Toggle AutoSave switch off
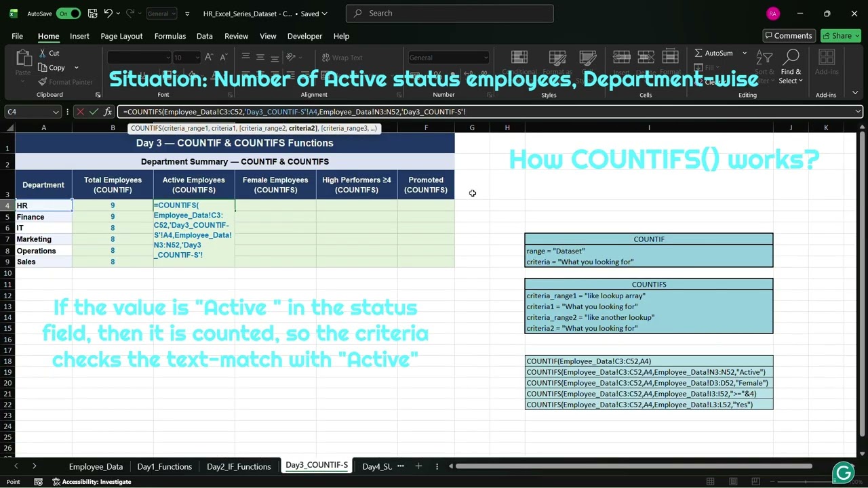 point(68,14)
